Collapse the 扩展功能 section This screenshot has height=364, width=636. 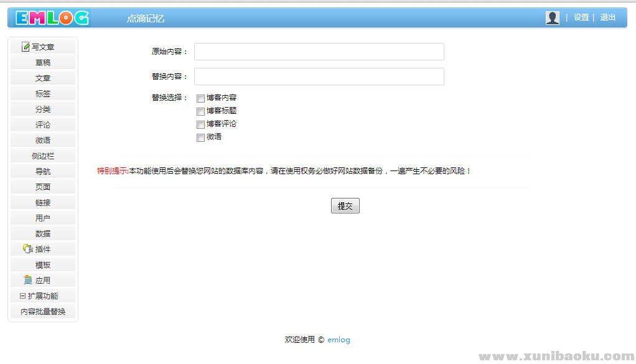pyautogui.click(x=23, y=296)
